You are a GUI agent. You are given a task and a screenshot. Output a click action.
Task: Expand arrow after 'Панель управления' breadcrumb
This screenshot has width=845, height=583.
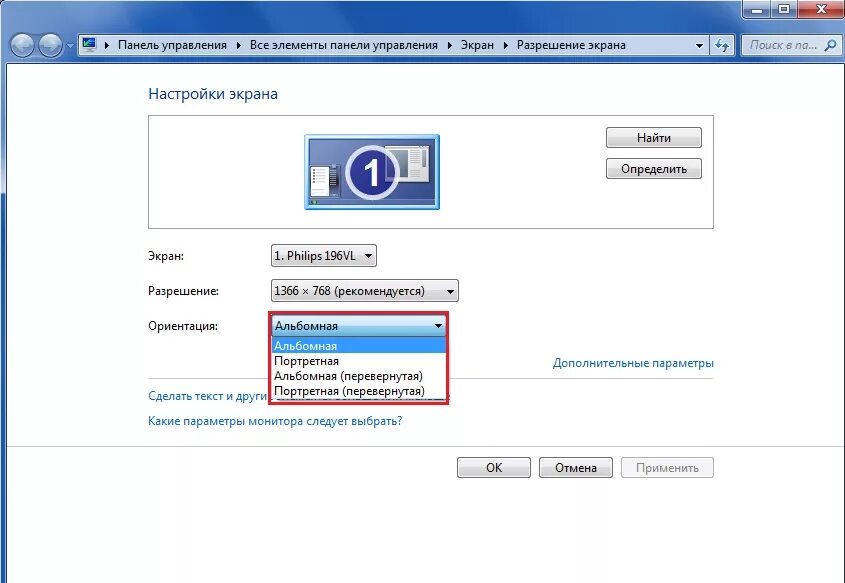pyautogui.click(x=238, y=45)
